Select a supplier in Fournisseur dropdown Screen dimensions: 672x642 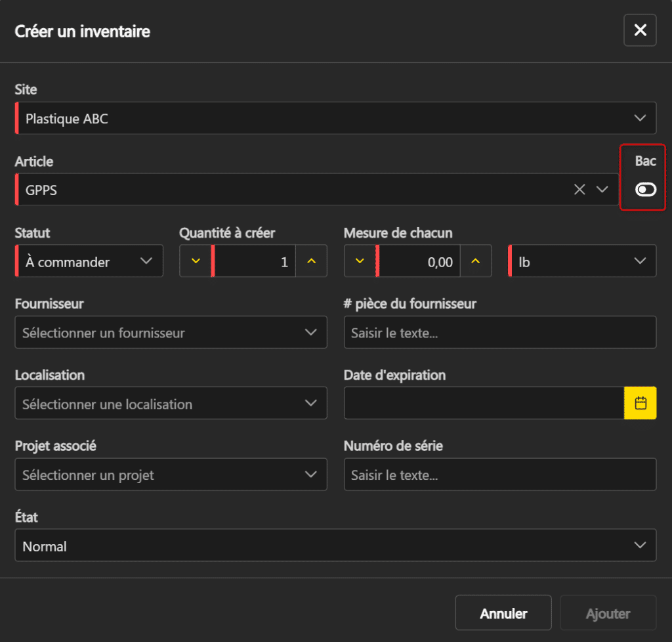(x=171, y=333)
